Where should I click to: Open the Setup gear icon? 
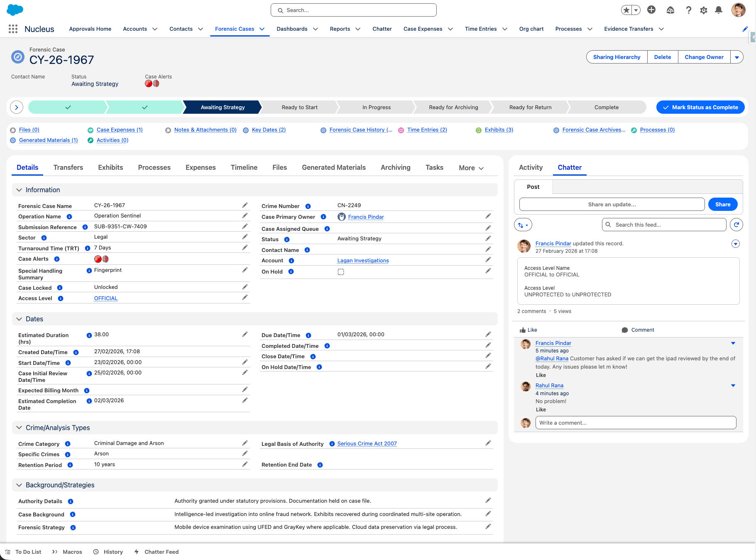point(703,10)
